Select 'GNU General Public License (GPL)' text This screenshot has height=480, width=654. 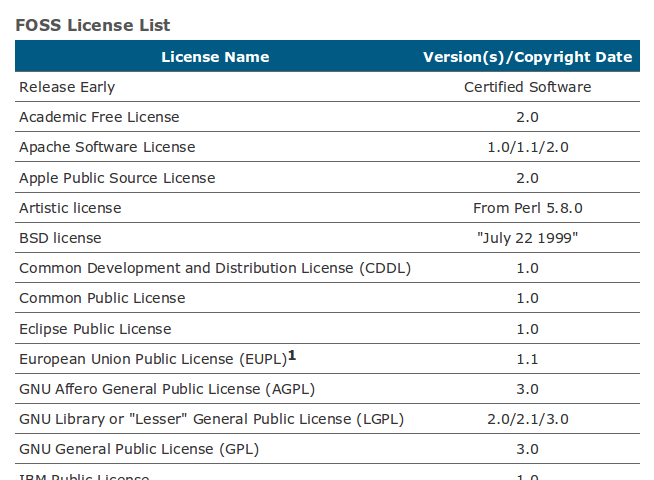click(x=139, y=449)
